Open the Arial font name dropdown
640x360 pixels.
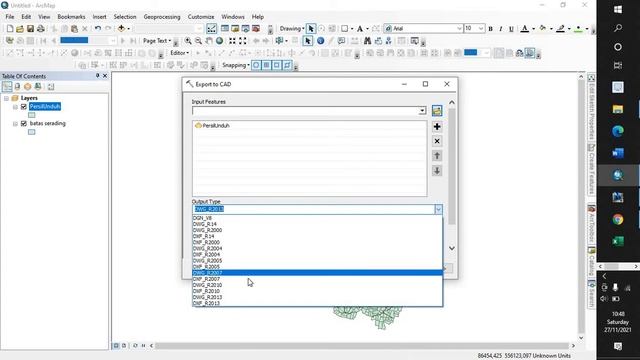(459, 29)
